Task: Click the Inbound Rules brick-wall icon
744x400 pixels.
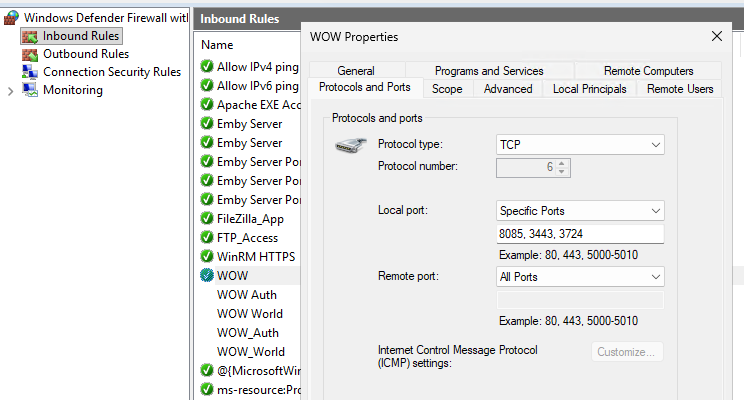Action: coord(30,36)
